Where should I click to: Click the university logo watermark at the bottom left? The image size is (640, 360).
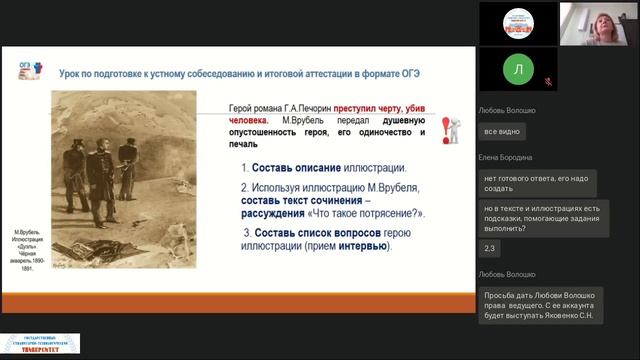click(40, 344)
